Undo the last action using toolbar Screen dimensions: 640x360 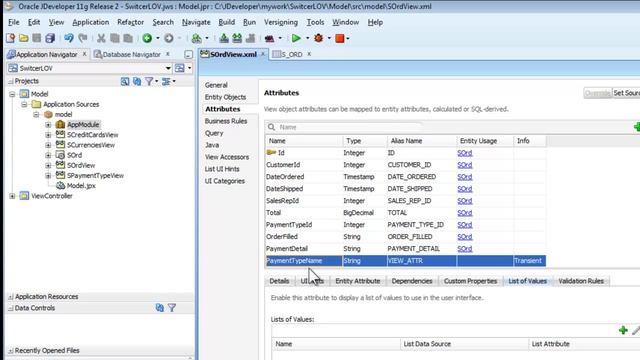[x=69, y=38]
